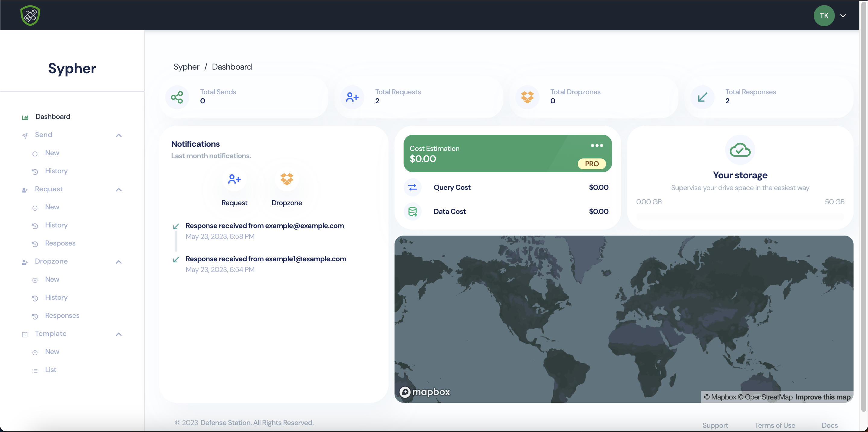
Task: Open the Dashboard menu item
Action: 53,117
